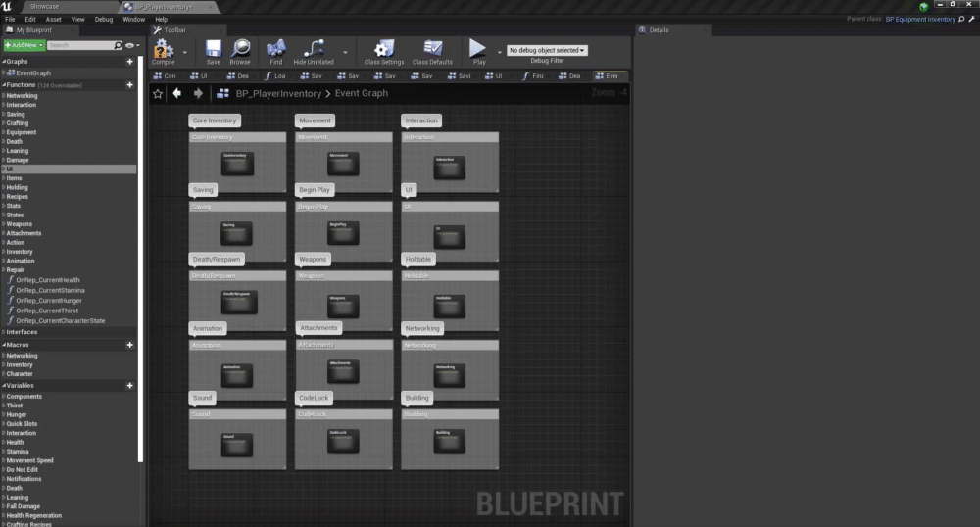980x527 pixels.
Task: Open the OnRep_CurrentStamina function
Action: click(50, 290)
